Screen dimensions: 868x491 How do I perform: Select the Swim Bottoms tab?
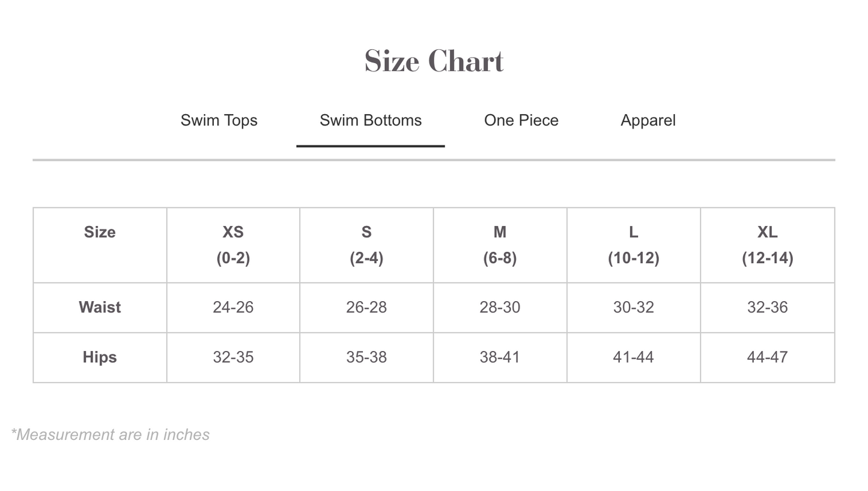tap(370, 120)
